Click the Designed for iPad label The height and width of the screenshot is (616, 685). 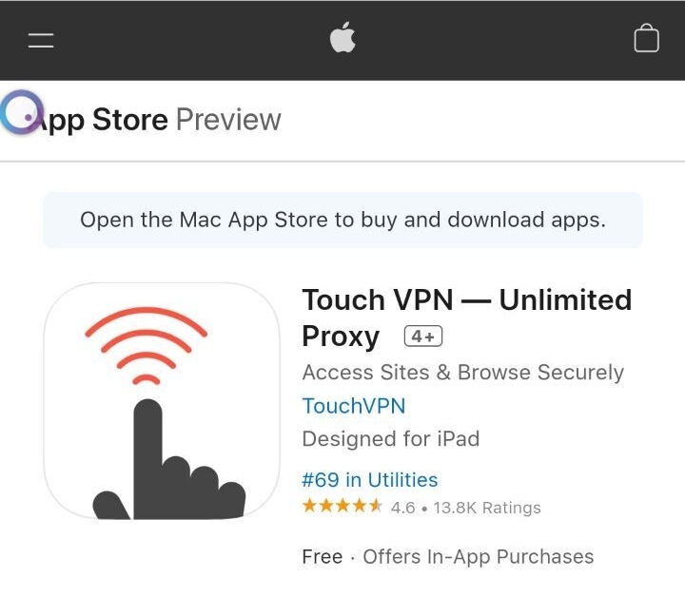point(390,439)
